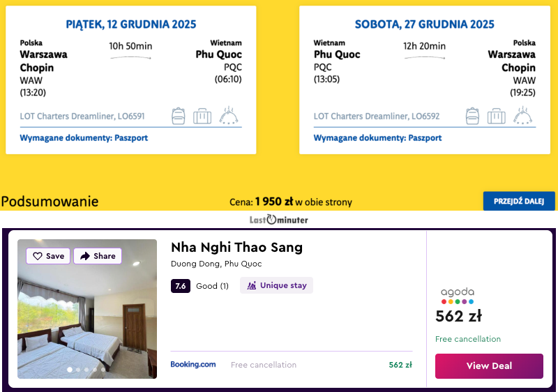This screenshot has width=558, height=392.
Task: Click the 7.6 rating badge
Action: tap(181, 286)
